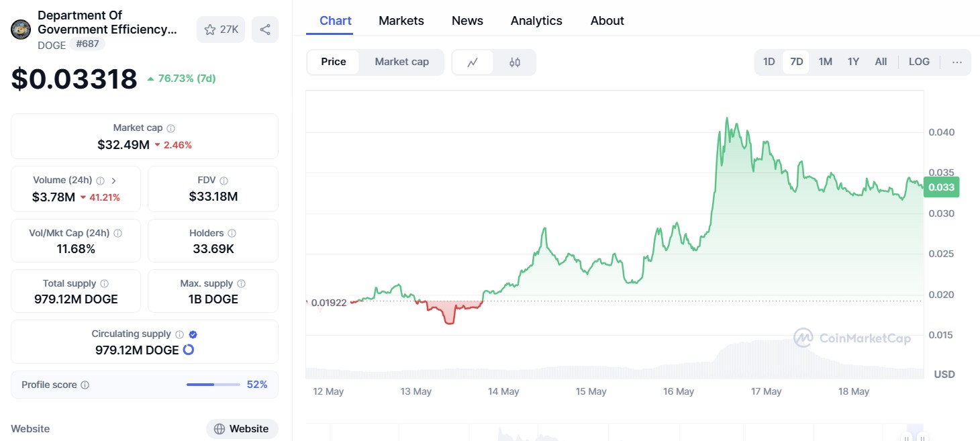Click the info icon beside Holders
The height and width of the screenshot is (441, 980).
[x=232, y=234]
